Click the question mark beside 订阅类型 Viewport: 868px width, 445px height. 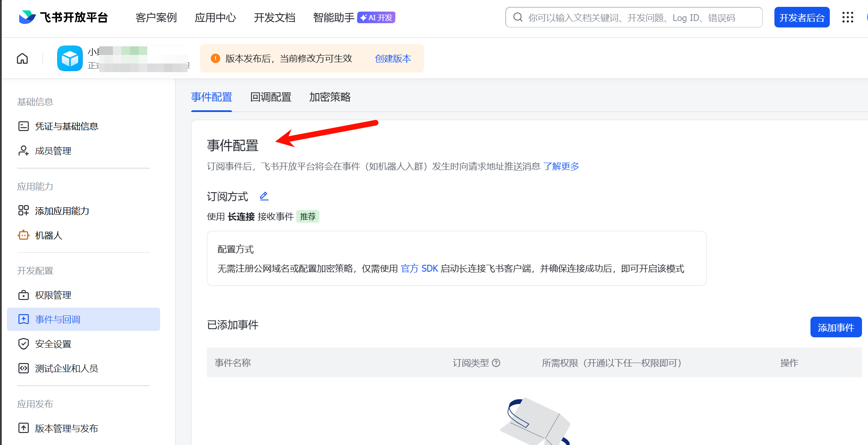pyautogui.click(x=497, y=363)
